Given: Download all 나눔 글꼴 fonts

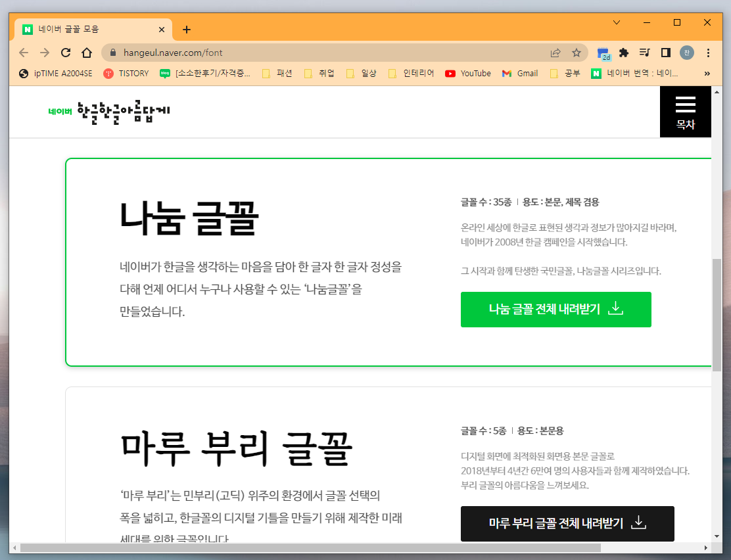Looking at the screenshot, I should (555, 310).
